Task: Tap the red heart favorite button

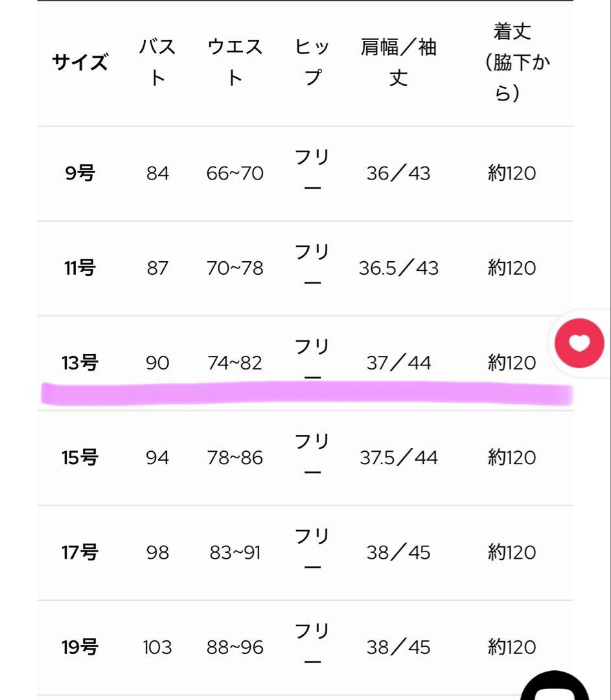Action: click(579, 342)
